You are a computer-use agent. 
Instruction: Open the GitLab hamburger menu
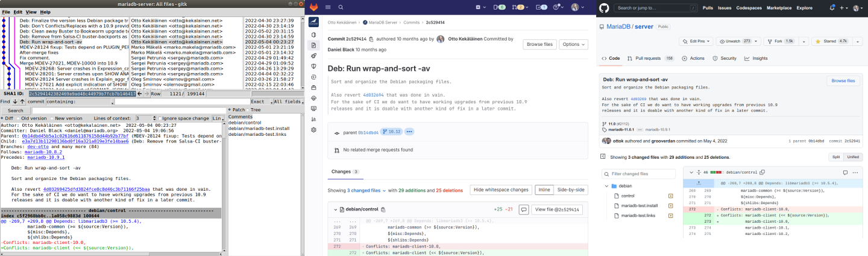pyautogui.click(x=328, y=7)
